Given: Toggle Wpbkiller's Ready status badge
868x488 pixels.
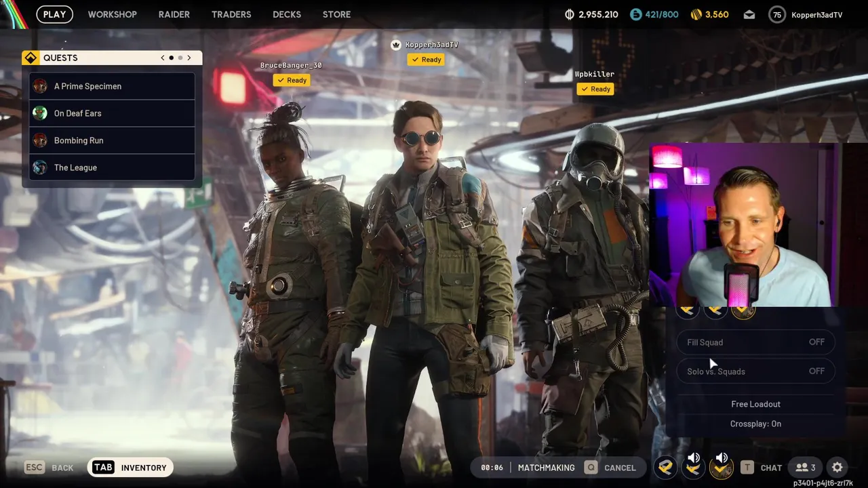Looking at the screenshot, I should [595, 89].
